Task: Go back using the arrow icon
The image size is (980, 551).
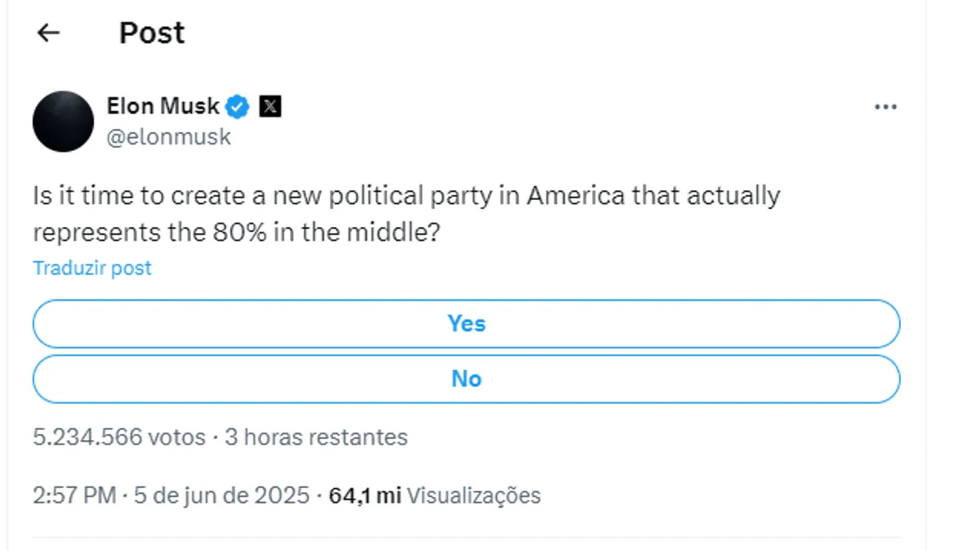Action: click(x=49, y=33)
